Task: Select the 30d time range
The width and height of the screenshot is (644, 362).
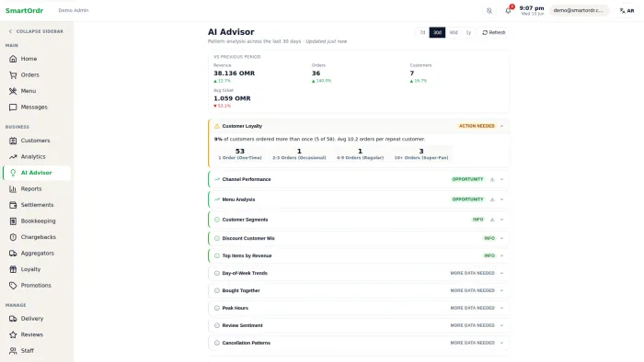Action: tap(437, 32)
